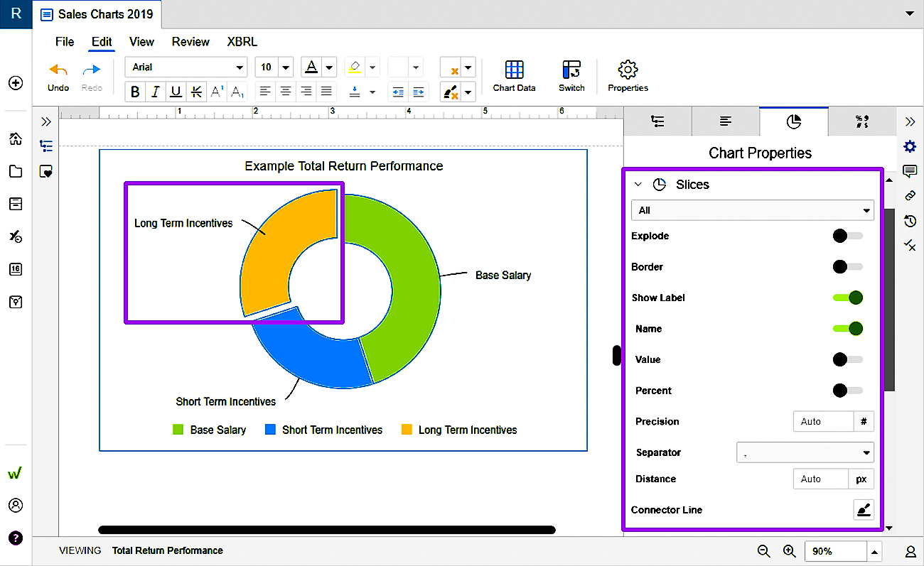The height and width of the screenshot is (566, 924).
Task: Open the Home icon in left sidebar
Action: click(16, 139)
